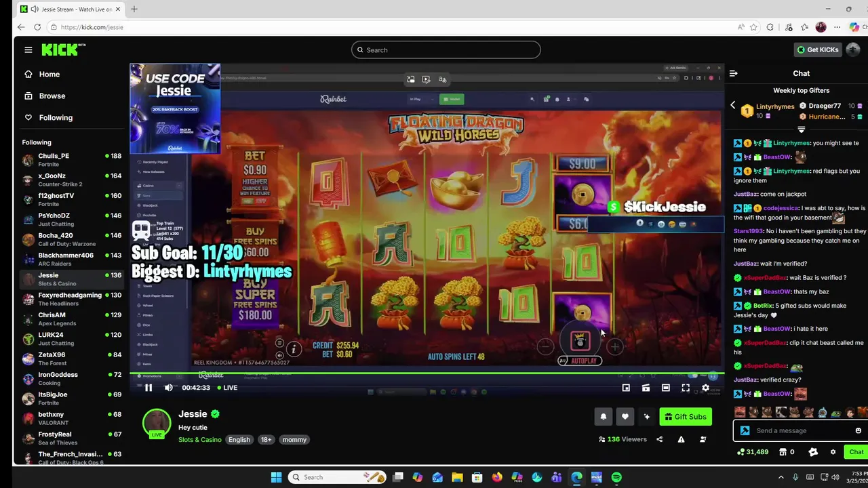868x488 pixels.
Task: Open Firefox from the taskbar
Action: [497, 477]
